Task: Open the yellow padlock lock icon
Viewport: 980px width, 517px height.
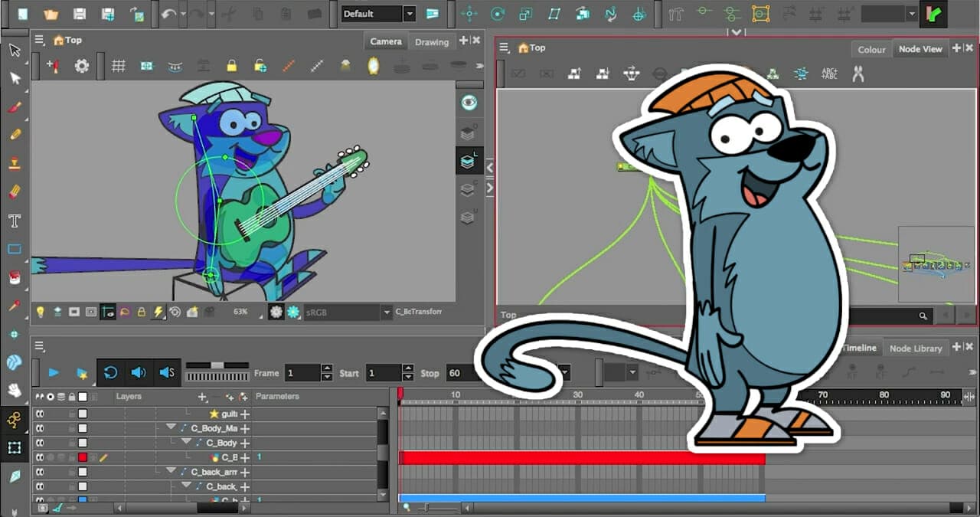Action: 231,66
